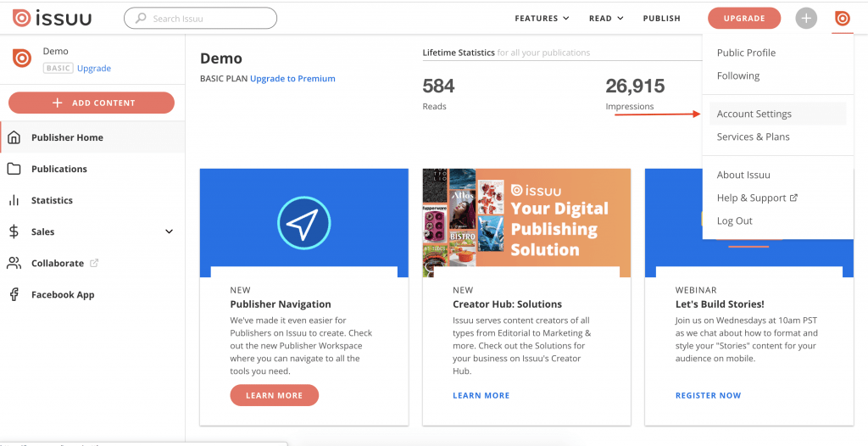This screenshot has width=868, height=446.
Task: Open Publish in the top navigation
Action: (x=661, y=19)
